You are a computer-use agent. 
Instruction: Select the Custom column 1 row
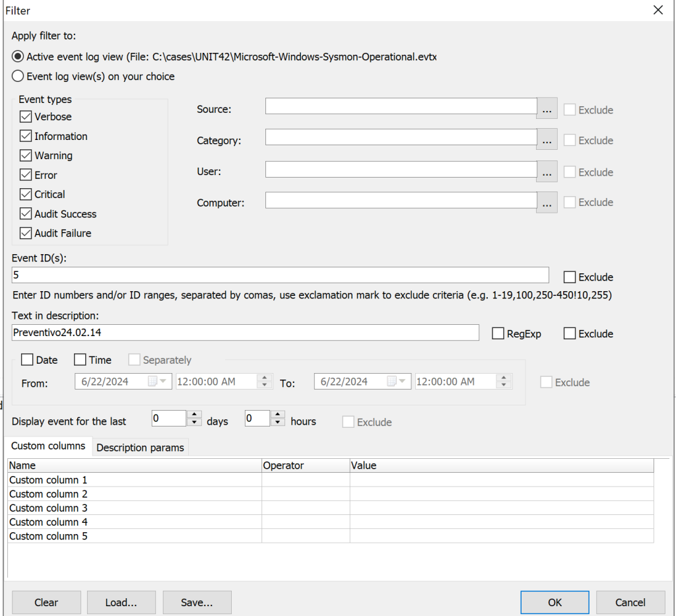(331, 480)
